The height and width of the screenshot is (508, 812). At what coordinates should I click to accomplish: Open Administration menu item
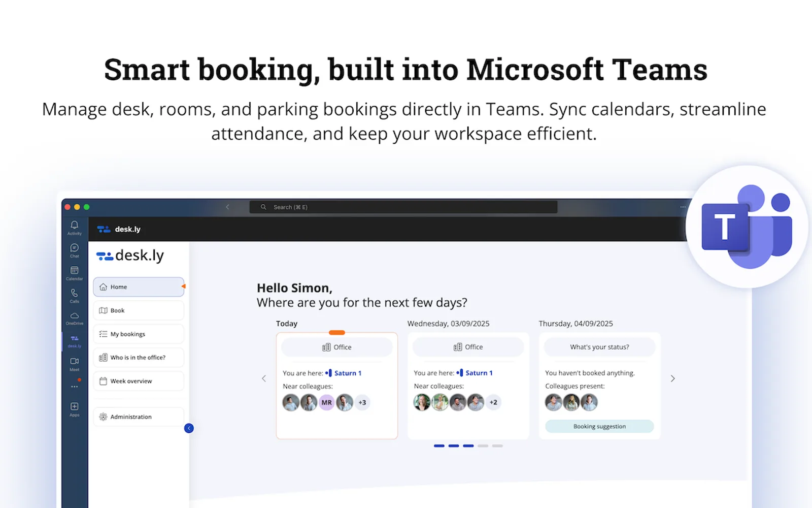(x=139, y=417)
